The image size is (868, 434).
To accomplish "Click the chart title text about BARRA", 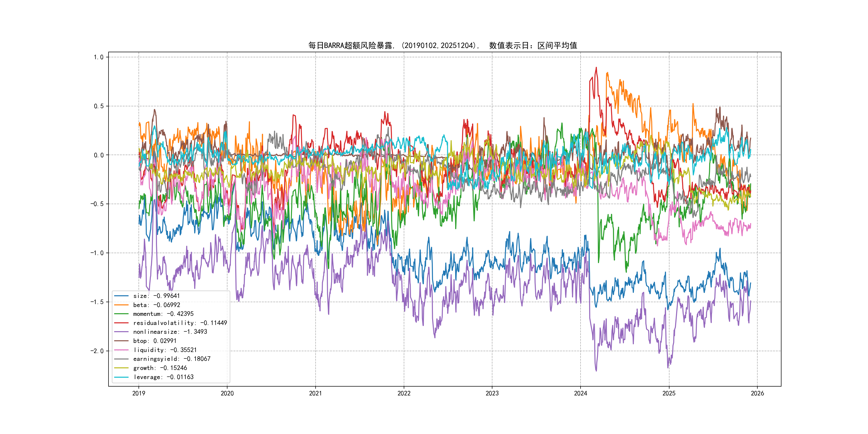I will (443, 46).
